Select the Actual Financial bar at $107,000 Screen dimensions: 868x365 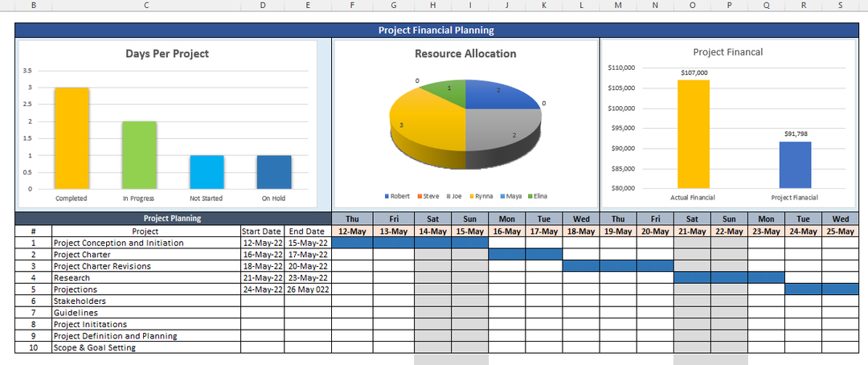(693, 133)
